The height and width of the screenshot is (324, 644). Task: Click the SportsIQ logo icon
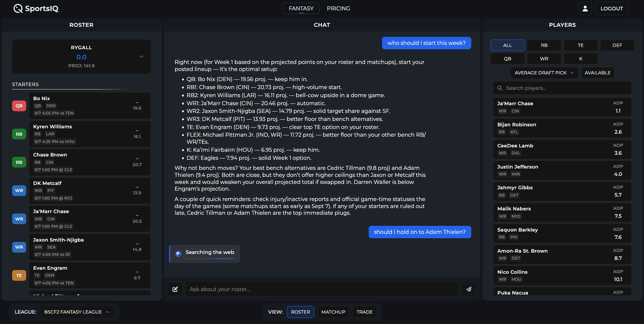[18, 8]
